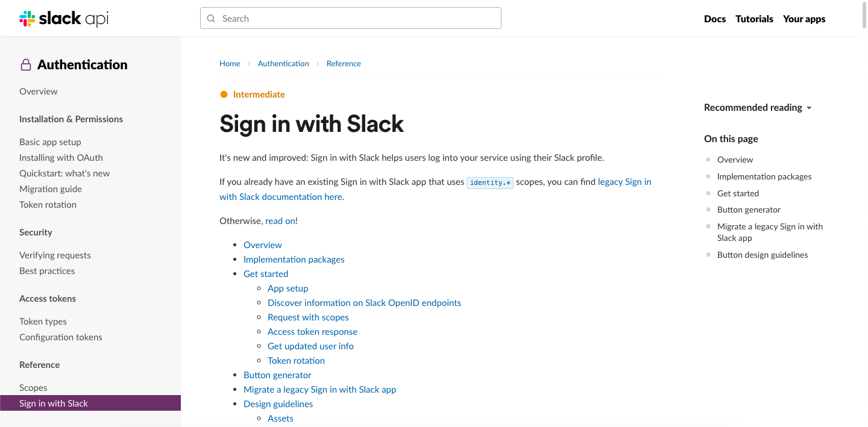
Task: Click the Authentication lock icon
Action: (25, 65)
